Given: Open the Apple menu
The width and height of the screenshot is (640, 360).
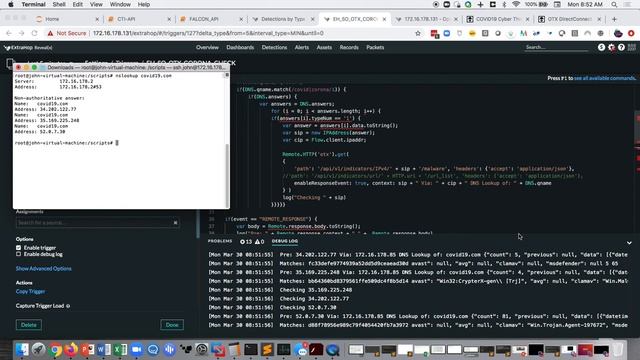Looking at the screenshot, I should (x=11, y=4).
